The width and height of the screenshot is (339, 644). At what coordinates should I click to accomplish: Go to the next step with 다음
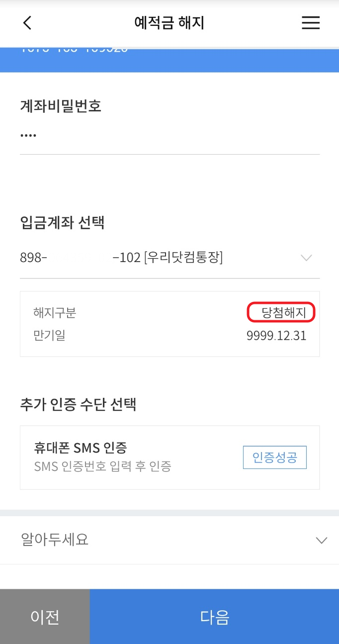click(x=214, y=617)
